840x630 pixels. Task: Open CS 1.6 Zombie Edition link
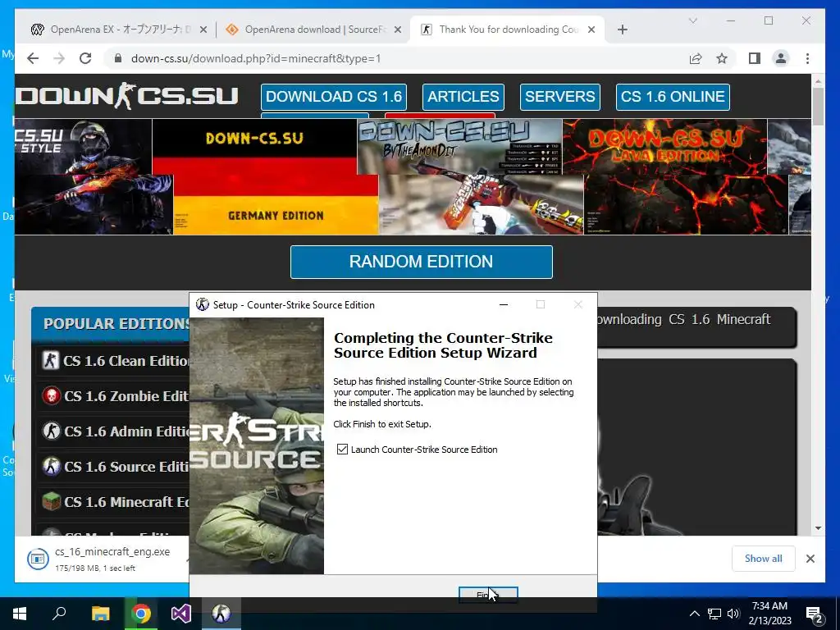point(126,396)
